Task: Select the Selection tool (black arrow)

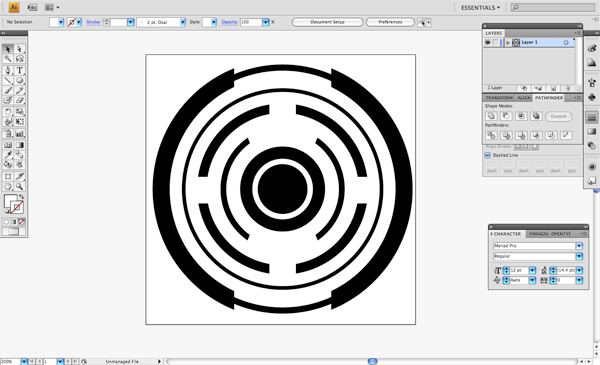Action: tap(8, 49)
